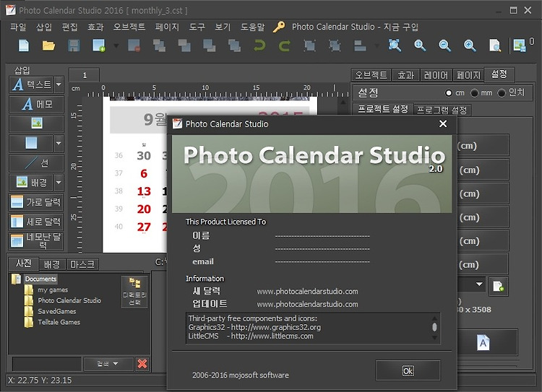The width and height of the screenshot is (542, 392).
Task: Select Photo Calendar Studio folder
Action: 69,300
